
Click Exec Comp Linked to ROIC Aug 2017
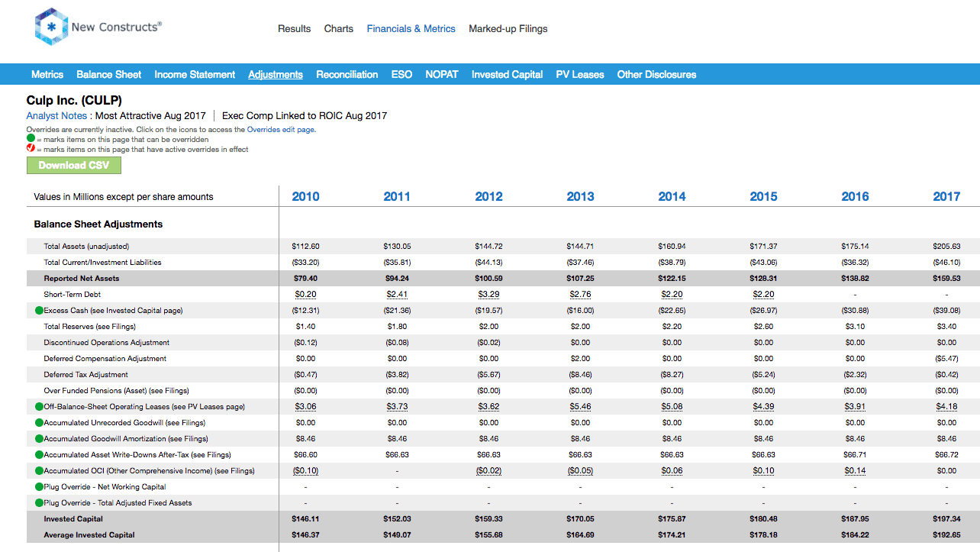305,116
